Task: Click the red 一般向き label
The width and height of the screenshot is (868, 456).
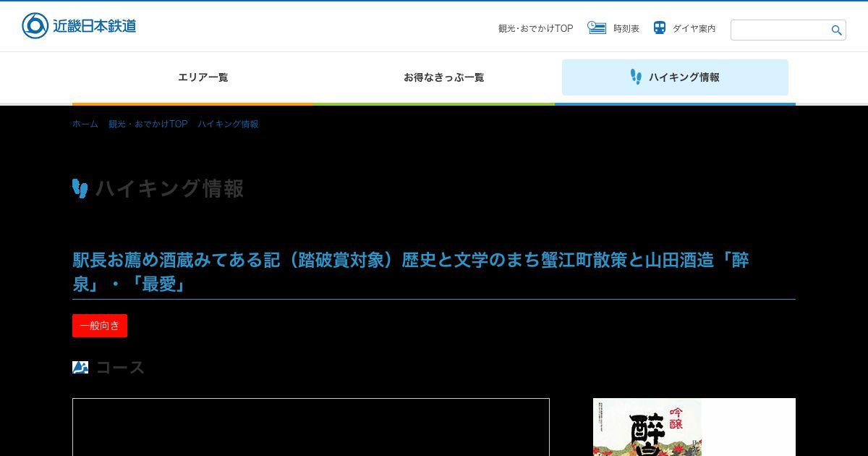Action: tap(100, 326)
